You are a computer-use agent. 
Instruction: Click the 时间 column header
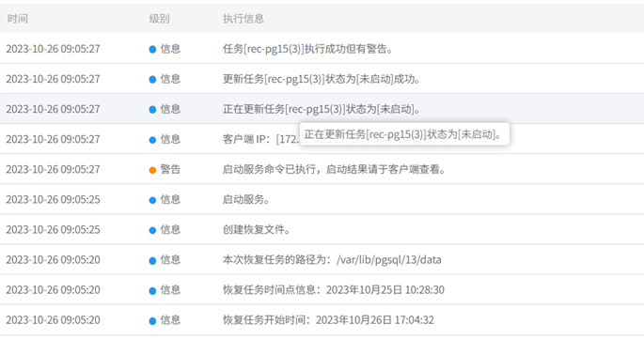tap(17, 19)
